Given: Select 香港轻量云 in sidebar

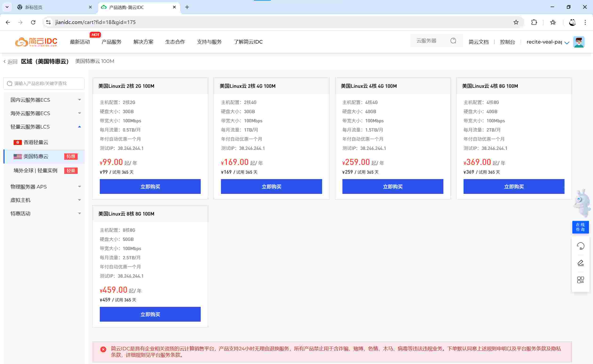Looking at the screenshot, I should pos(44,143).
